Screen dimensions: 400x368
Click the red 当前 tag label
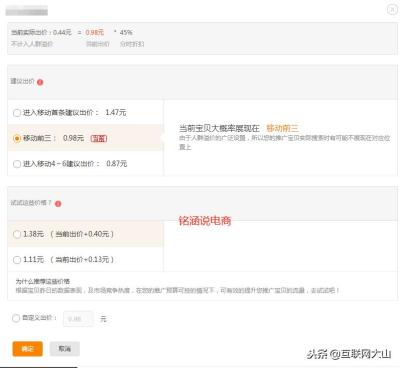(99, 138)
